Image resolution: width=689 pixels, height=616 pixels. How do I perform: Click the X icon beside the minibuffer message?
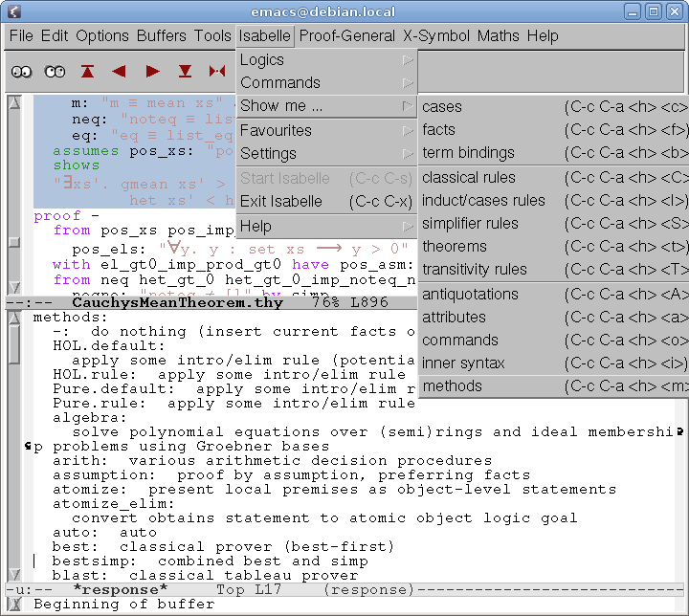[x=14, y=605]
